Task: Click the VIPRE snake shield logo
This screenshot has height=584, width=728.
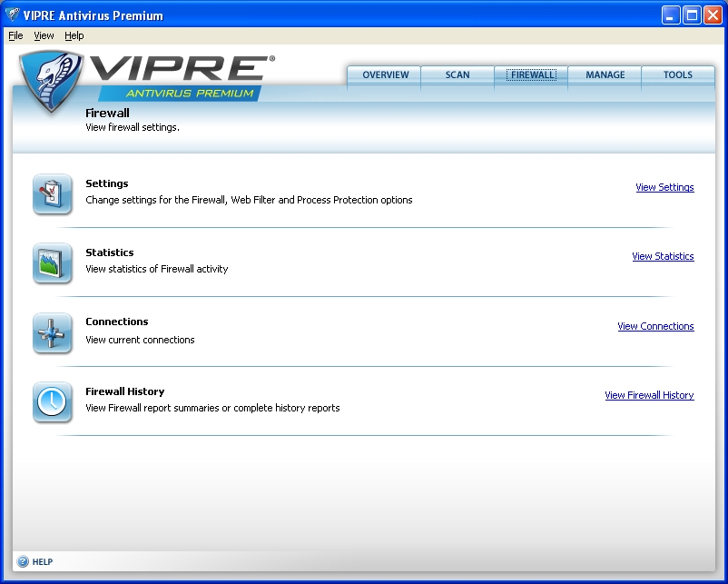Action: [x=51, y=80]
